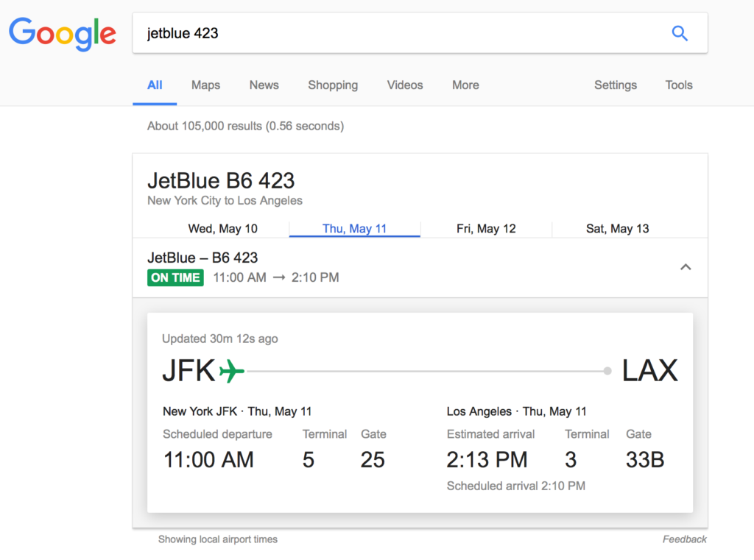The image size is (754, 560).
Task: Show the flight for Fri, May 12
Action: point(486,229)
